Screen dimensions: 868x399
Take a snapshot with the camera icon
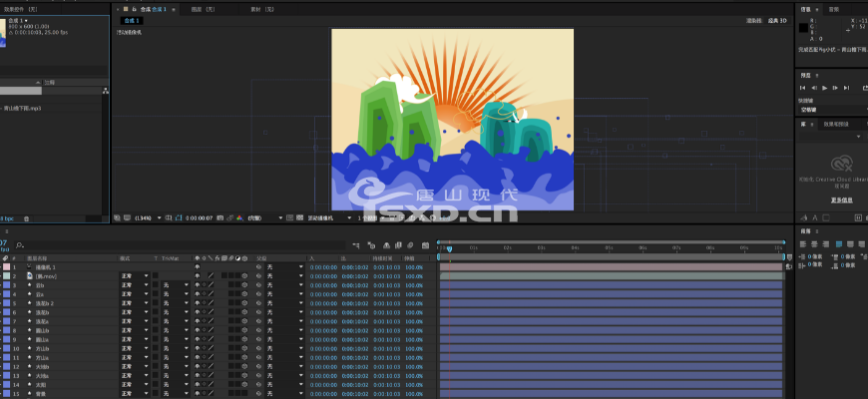220,218
